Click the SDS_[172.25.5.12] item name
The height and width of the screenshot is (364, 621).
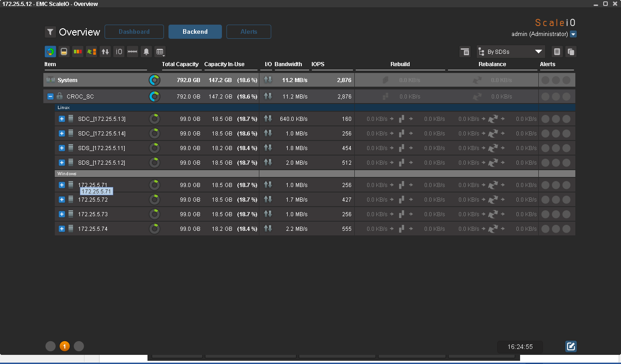pos(101,163)
